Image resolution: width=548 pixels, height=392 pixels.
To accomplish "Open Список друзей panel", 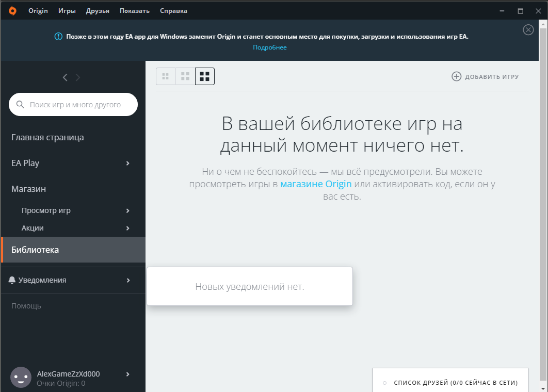I will coord(450,380).
